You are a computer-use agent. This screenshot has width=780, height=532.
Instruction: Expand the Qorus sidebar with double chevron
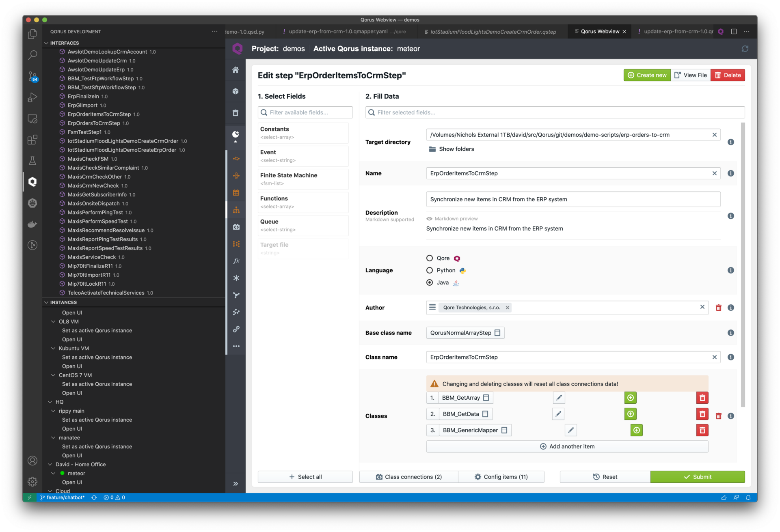(x=236, y=484)
